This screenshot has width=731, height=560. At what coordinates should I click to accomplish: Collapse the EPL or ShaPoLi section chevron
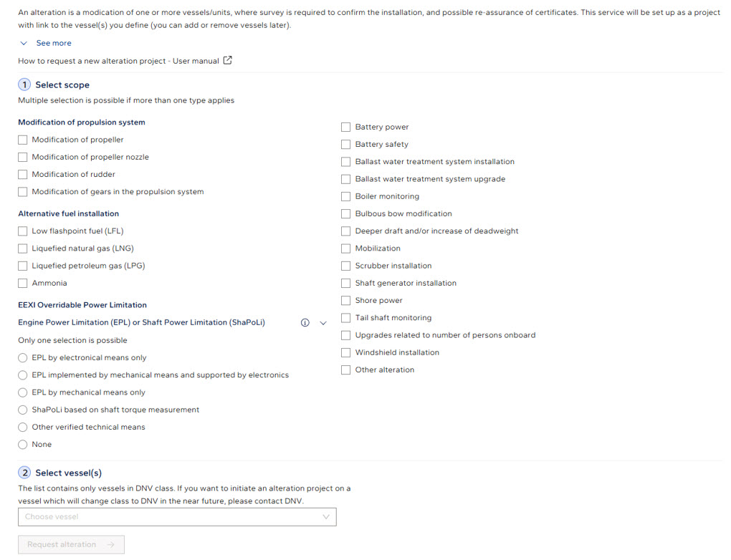pyautogui.click(x=323, y=323)
